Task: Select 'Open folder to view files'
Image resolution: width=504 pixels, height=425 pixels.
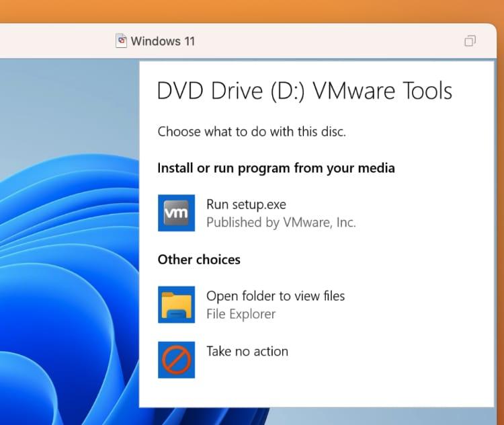Action: tap(276, 296)
